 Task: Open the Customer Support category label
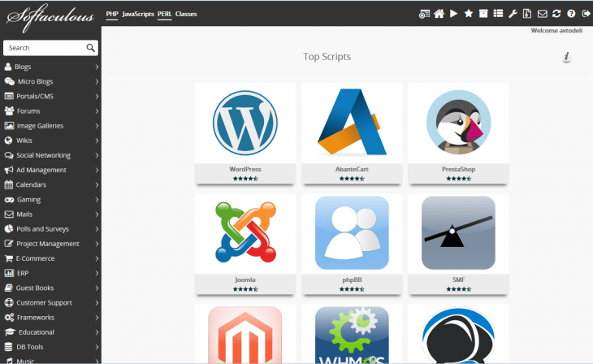tap(44, 303)
